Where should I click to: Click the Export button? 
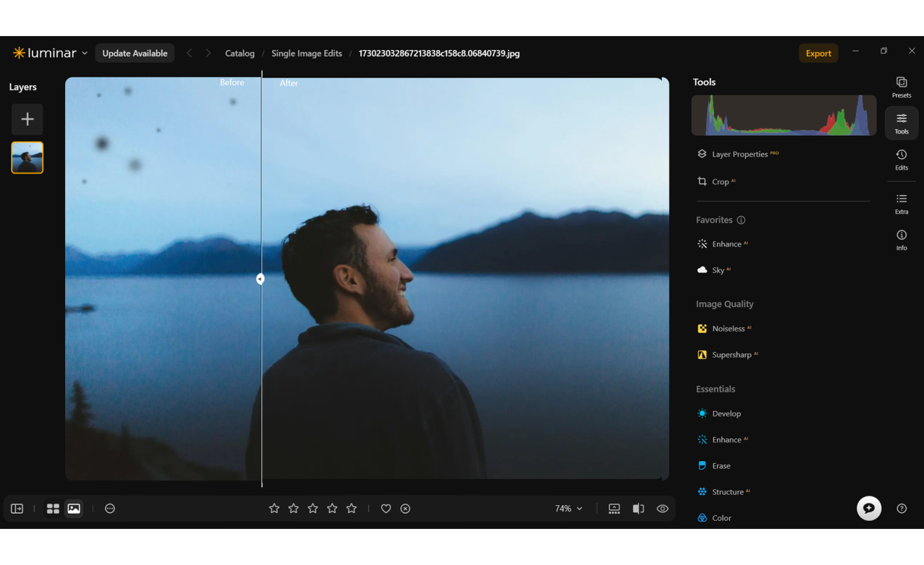(819, 53)
